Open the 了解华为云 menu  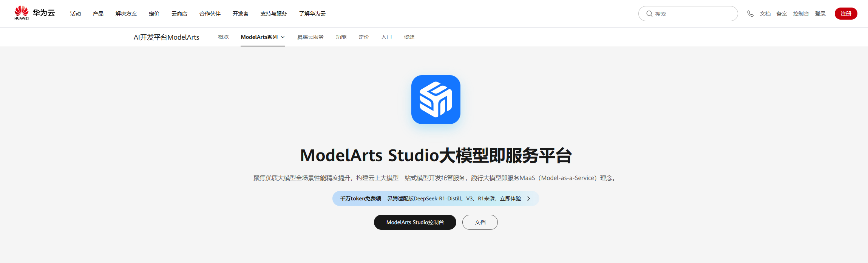tap(312, 14)
